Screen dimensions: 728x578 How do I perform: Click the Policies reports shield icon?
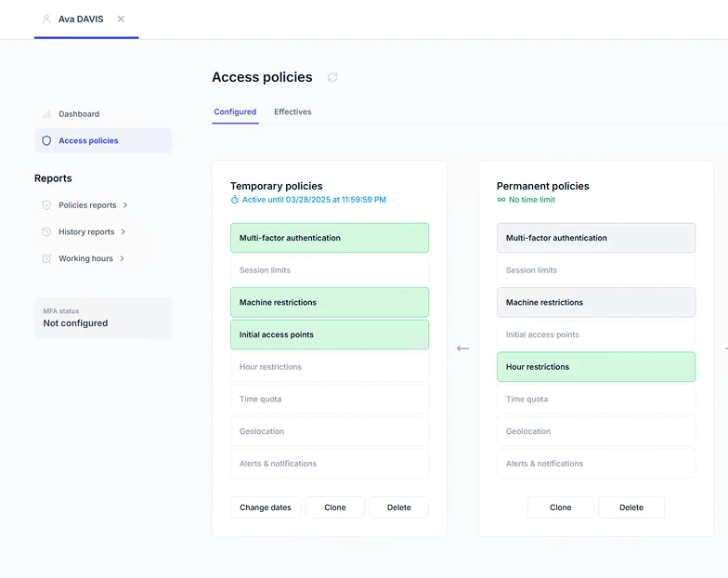click(x=46, y=205)
